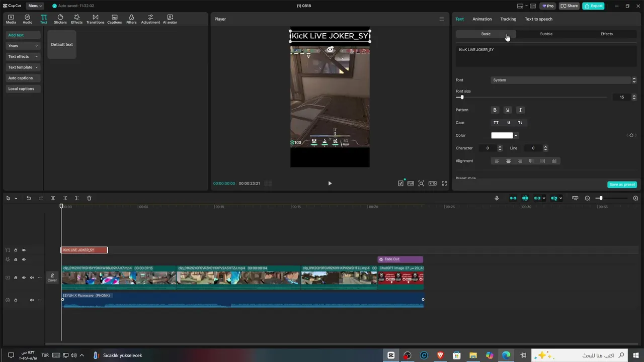Expand the Yours text category
The height and width of the screenshot is (362, 644).
(23, 46)
